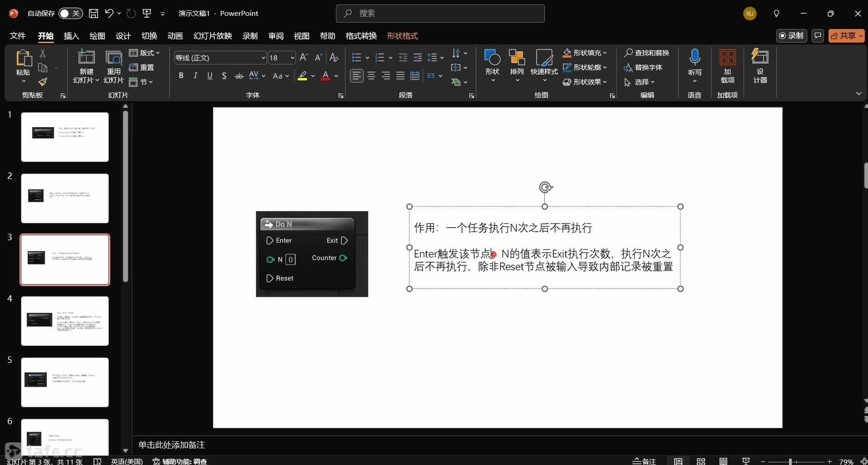Switch to the Shape Format tab
This screenshot has width=868, height=465.
(x=402, y=36)
